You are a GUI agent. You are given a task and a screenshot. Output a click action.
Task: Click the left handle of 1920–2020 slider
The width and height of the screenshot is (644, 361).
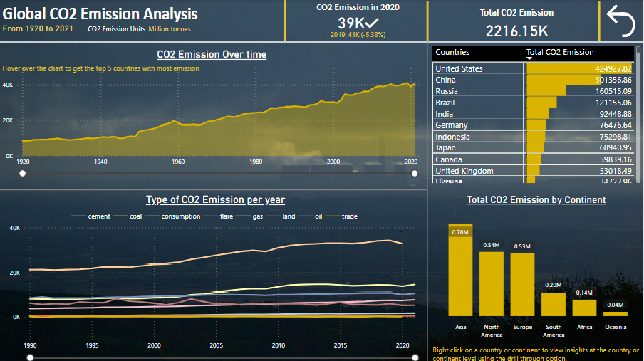23,173
